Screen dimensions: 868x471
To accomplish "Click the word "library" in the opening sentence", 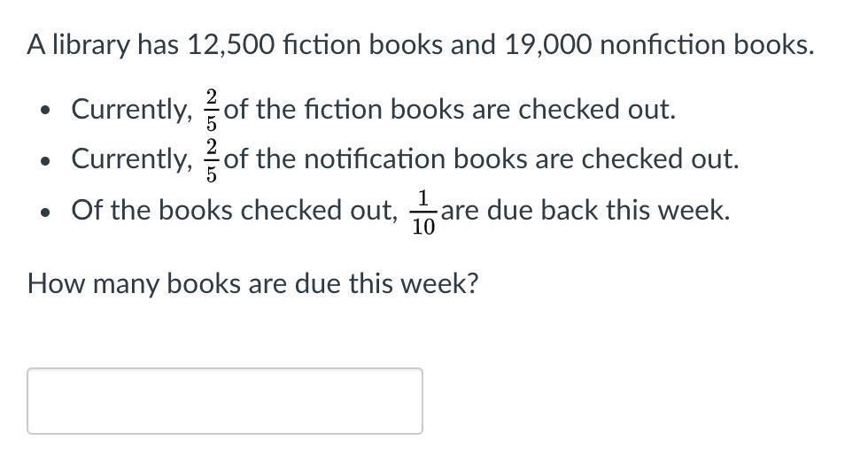I will pyautogui.click(x=91, y=45).
